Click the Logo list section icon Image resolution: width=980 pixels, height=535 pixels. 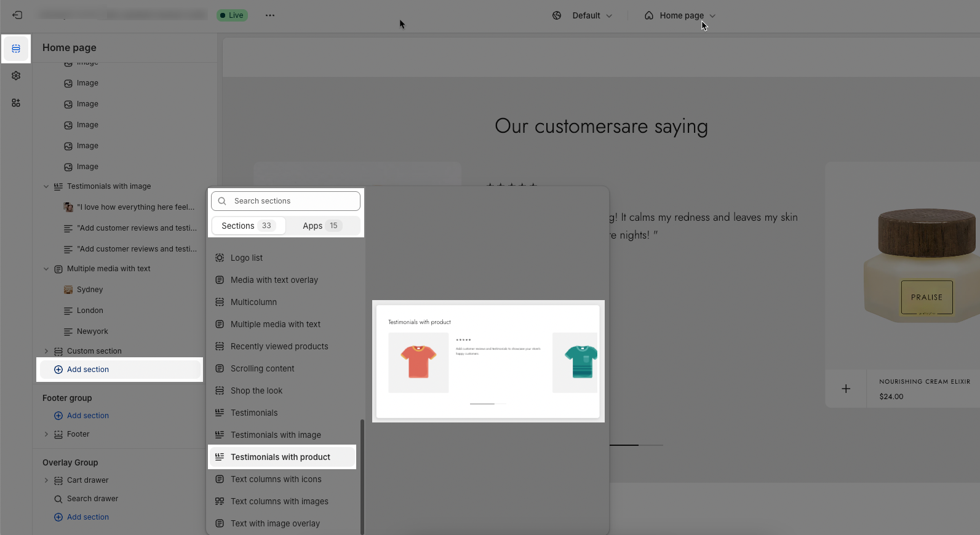[x=220, y=258]
